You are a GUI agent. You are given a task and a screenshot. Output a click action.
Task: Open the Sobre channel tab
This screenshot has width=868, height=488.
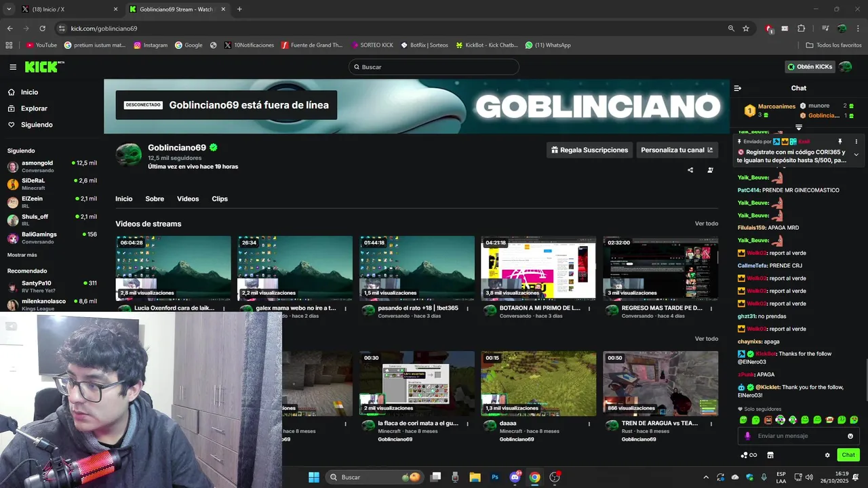click(x=155, y=199)
